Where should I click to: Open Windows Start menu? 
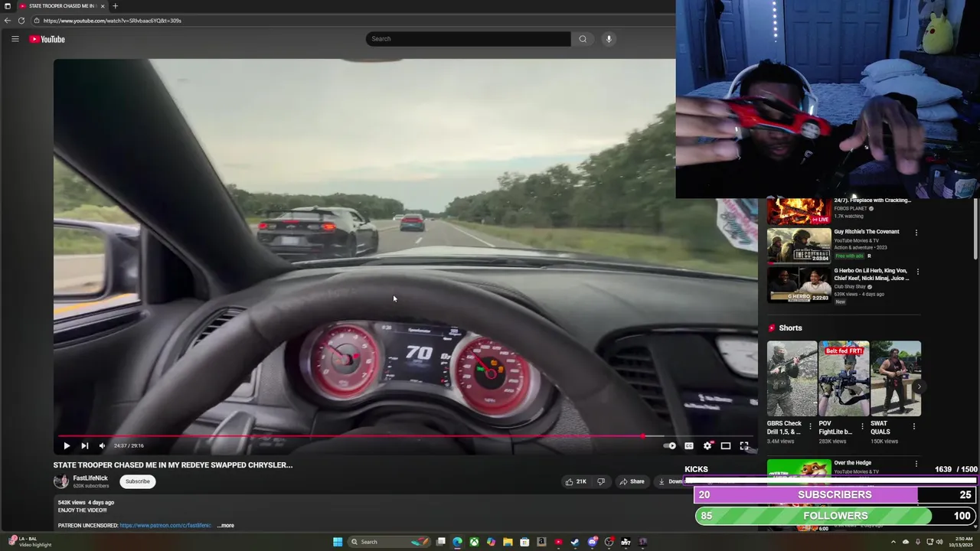(x=338, y=542)
